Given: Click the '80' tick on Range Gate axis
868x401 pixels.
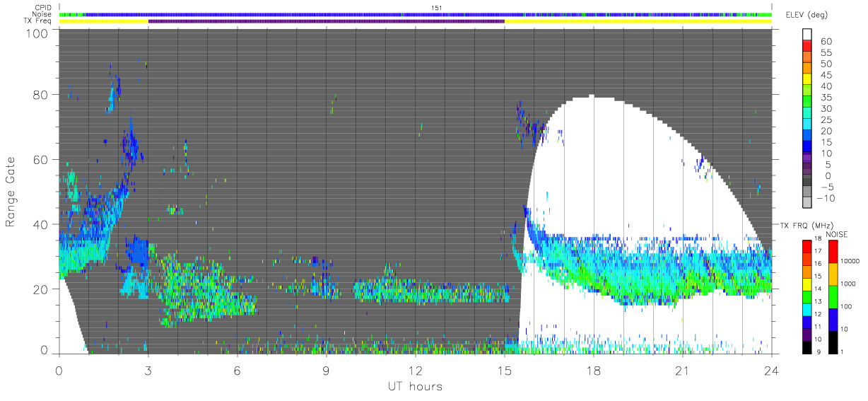Looking at the screenshot, I should (x=42, y=95).
